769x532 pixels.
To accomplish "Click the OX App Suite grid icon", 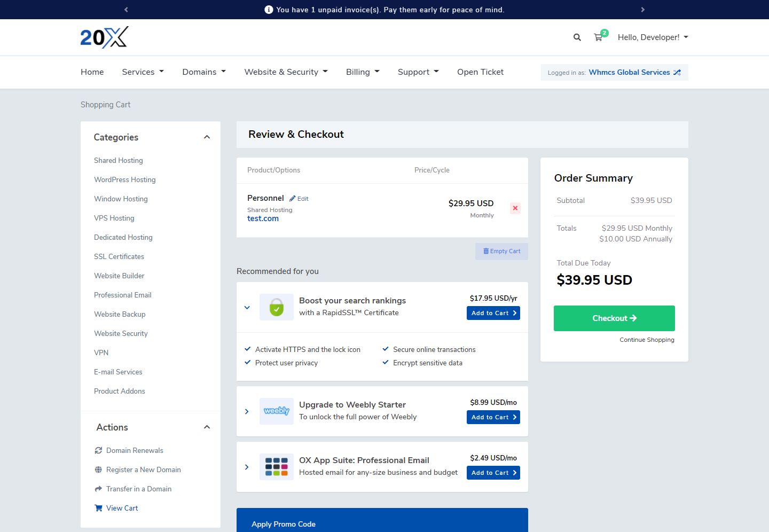I will click(276, 467).
